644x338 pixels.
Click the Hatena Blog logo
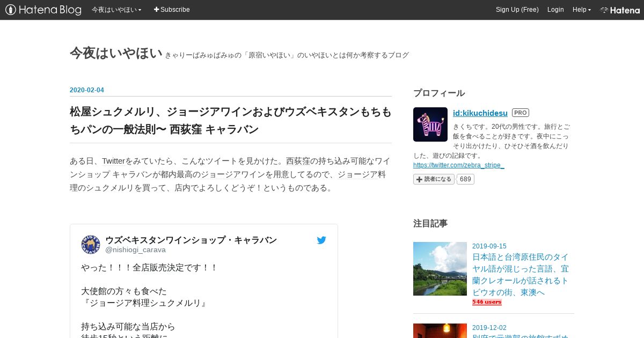click(x=43, y=10)
